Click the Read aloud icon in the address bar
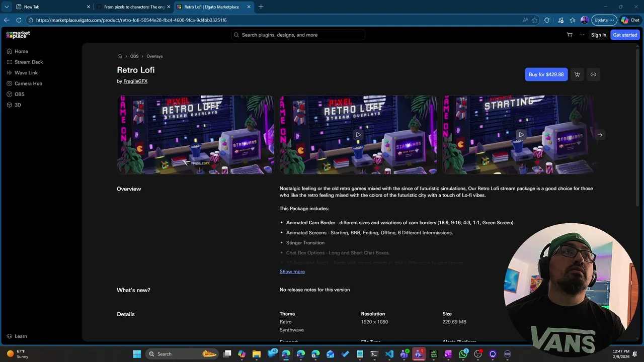644x362 pixels. (525, 20)
